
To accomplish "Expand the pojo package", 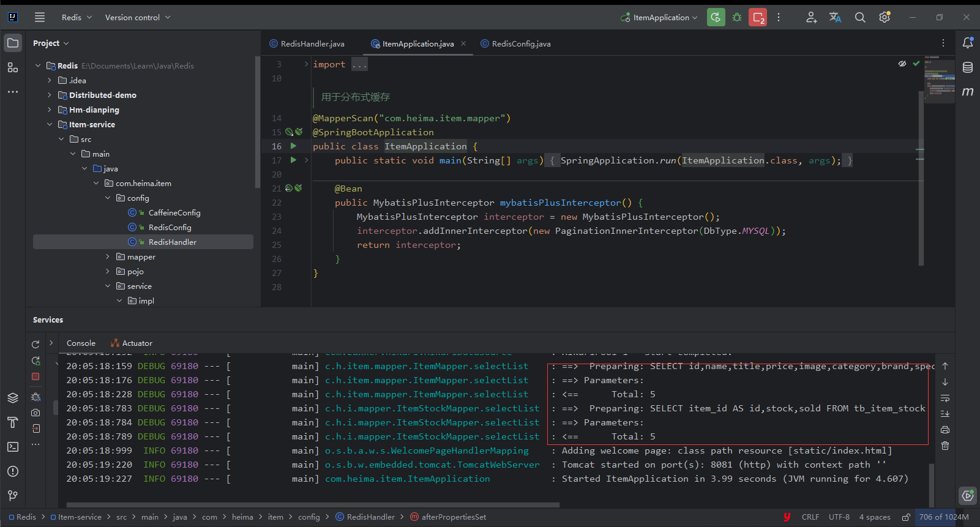I will (x=108, y=272).
